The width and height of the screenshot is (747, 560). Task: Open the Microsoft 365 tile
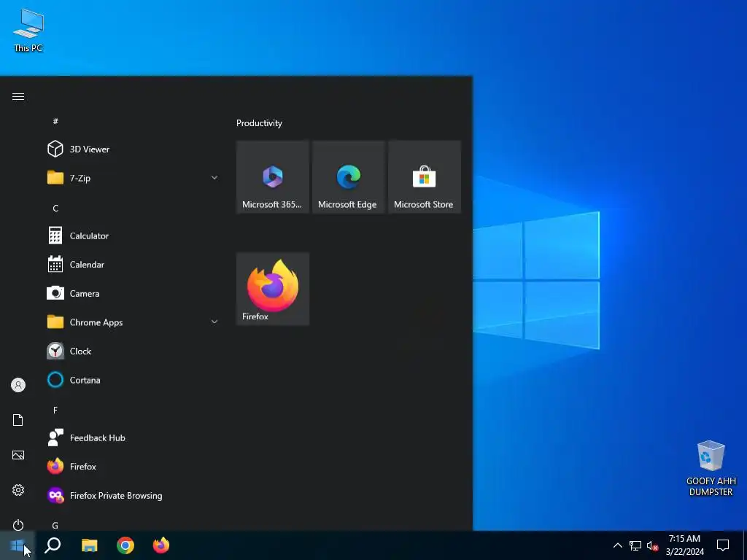click(x=273, y=177)
